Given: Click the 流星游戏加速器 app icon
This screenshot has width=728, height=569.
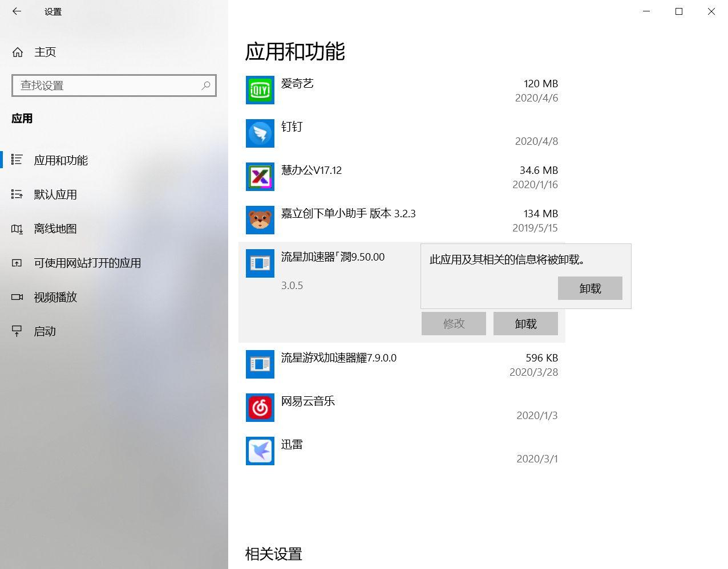Looking at the screenshot, I should (260, 364).
